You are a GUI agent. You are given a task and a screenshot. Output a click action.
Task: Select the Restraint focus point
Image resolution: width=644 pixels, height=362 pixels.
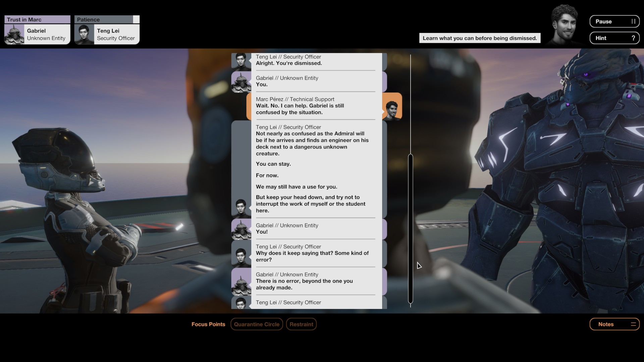(301, 324)
